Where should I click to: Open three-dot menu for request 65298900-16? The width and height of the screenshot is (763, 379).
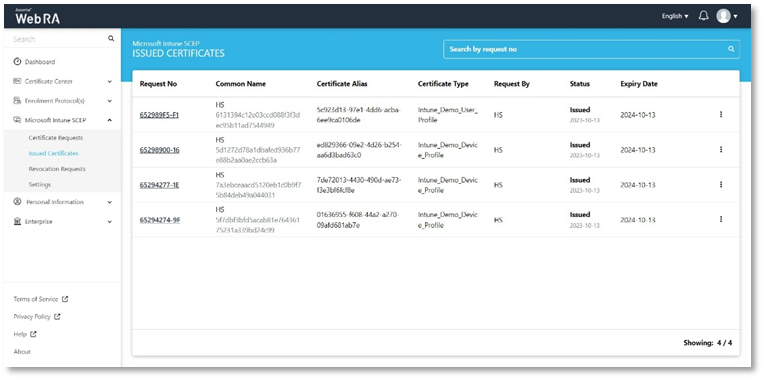tap(721, 150)
